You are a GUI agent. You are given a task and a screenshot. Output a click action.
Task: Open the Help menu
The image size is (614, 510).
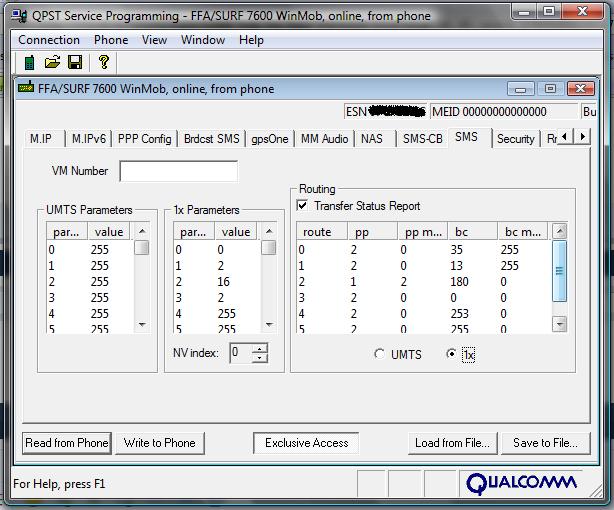[x=251, y=40]
